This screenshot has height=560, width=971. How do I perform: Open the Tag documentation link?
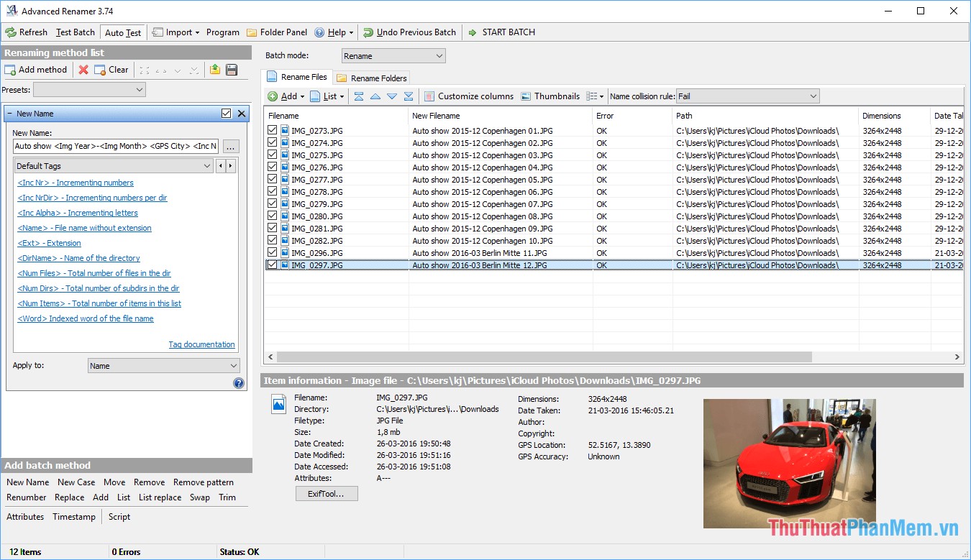pos(201,344)
